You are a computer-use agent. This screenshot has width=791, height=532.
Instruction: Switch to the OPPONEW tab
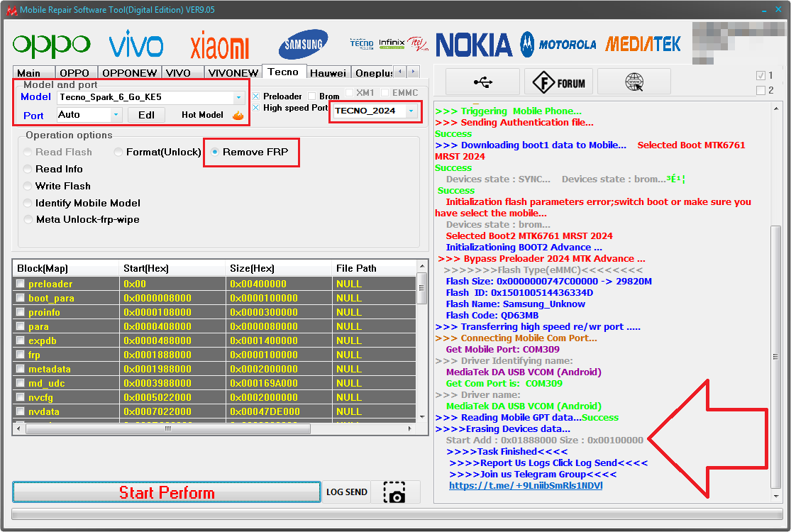coord(130,72)
